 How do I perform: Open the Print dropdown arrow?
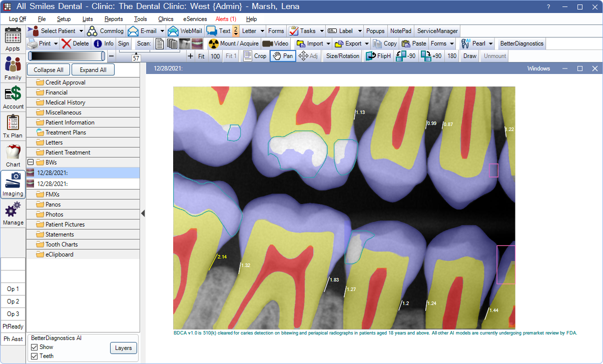(55, 43)
